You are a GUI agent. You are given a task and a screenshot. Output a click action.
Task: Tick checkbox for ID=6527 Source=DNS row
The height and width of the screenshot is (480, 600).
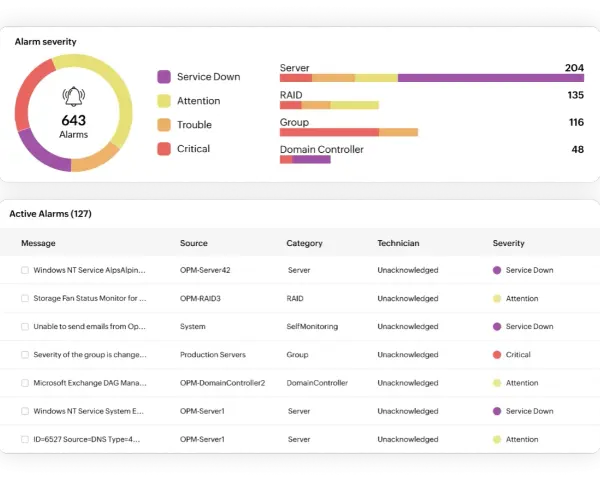pos(25,439)
